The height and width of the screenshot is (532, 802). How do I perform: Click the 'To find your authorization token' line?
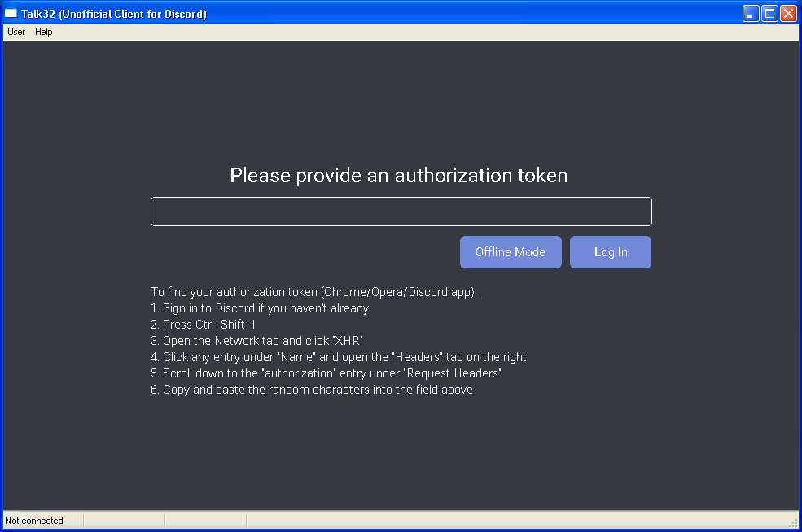click(x=313, y=292)
